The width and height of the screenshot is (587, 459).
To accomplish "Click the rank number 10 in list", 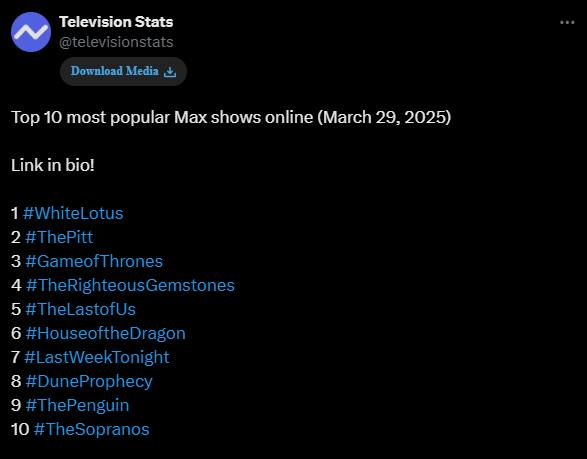I will pyautogui.click(x=20, y=429).
